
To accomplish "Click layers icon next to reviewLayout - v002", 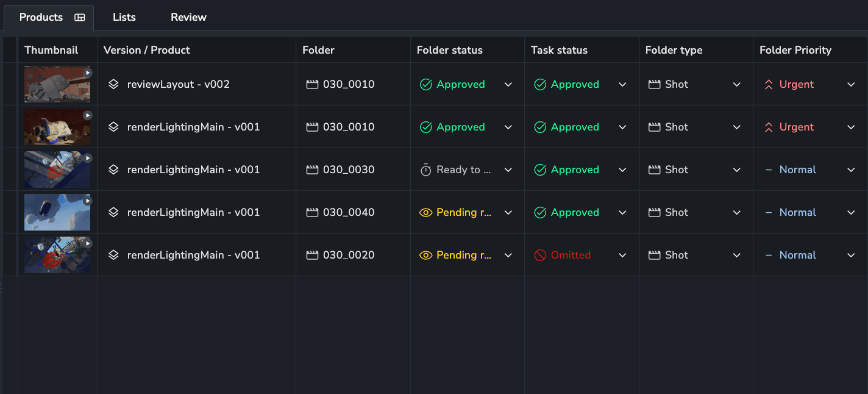I will 113,84.
